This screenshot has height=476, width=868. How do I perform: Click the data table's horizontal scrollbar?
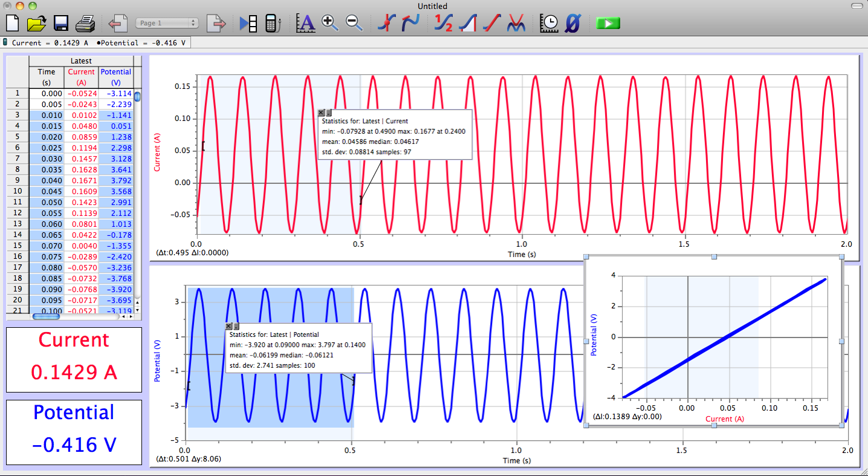[47, 317]
